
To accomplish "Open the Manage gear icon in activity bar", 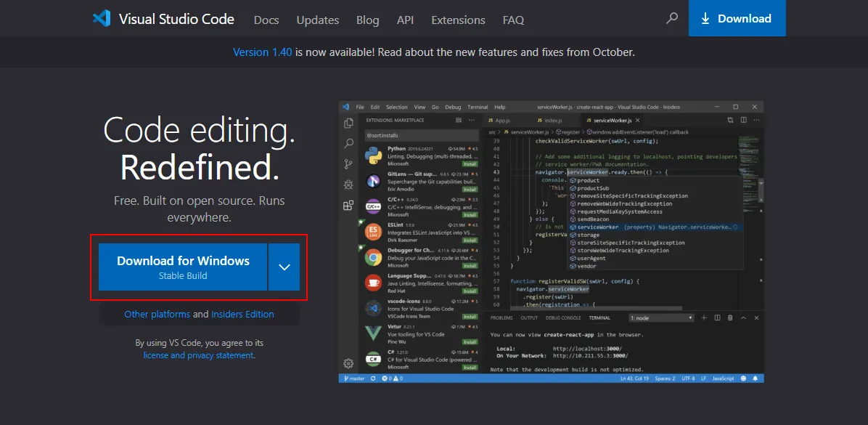I will click(349, 363).
